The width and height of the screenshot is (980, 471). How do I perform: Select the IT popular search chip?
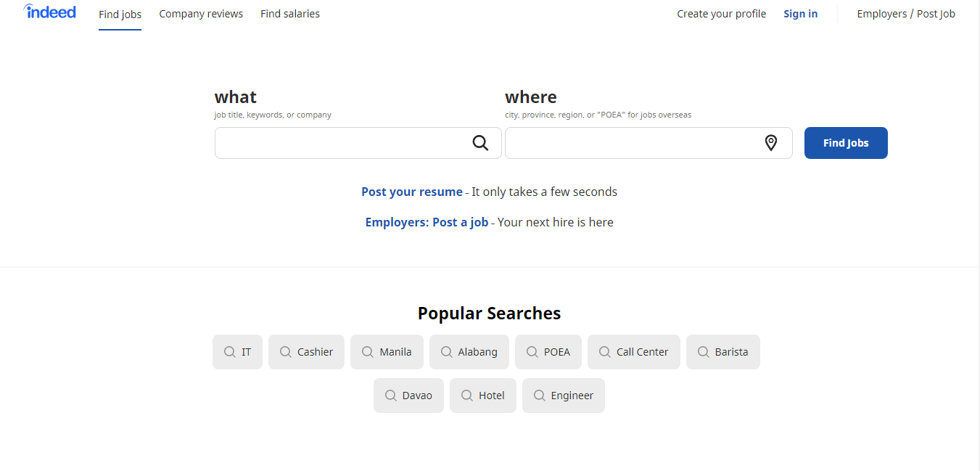coord(237,352)
